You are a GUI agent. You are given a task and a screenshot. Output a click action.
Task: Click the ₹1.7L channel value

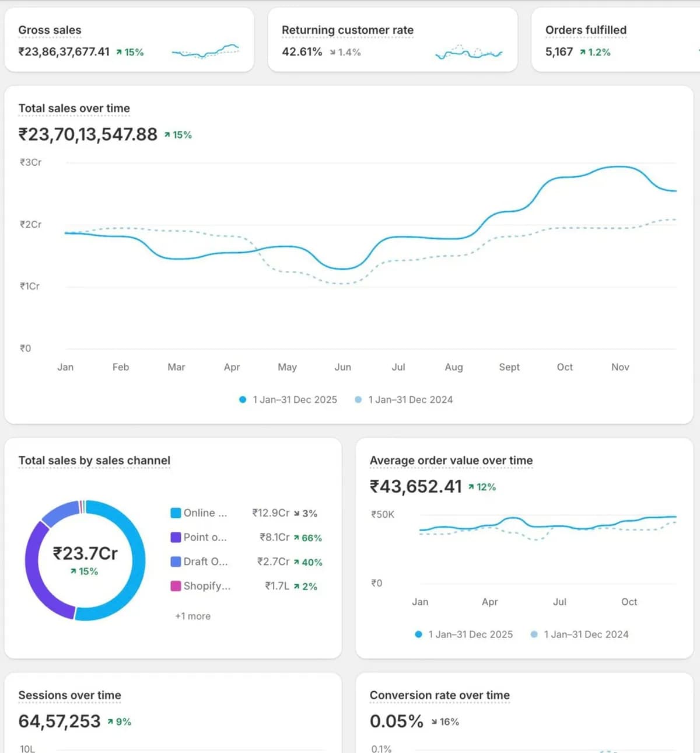pyautogui.click(x=277, y=585)
